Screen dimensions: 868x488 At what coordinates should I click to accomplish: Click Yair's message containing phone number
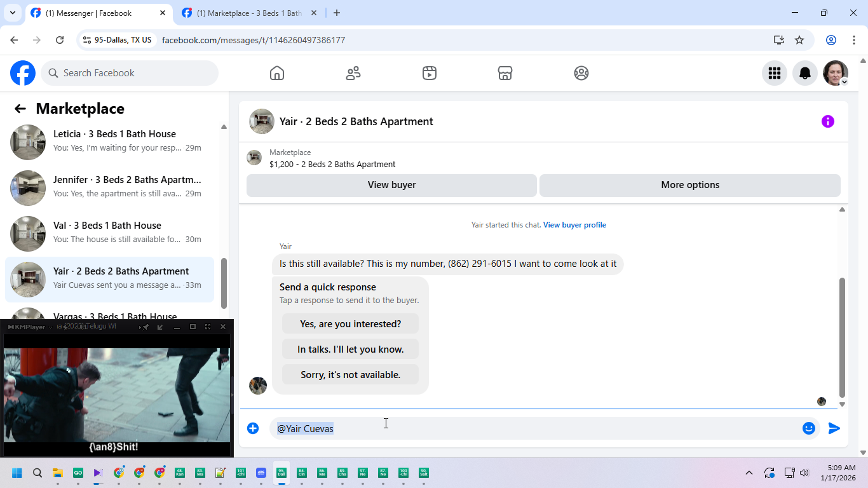click(x=448, y=264)
